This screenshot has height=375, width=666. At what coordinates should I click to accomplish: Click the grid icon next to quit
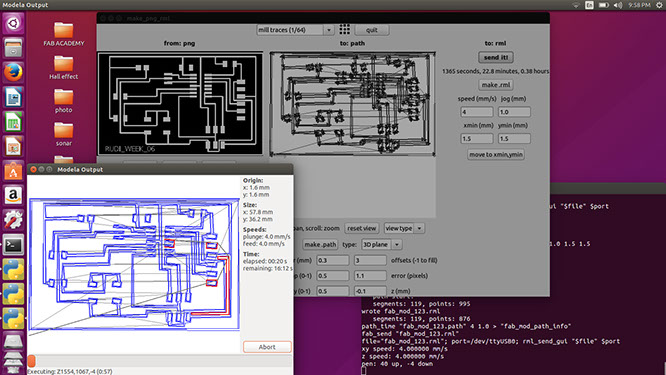pos(344,29)
